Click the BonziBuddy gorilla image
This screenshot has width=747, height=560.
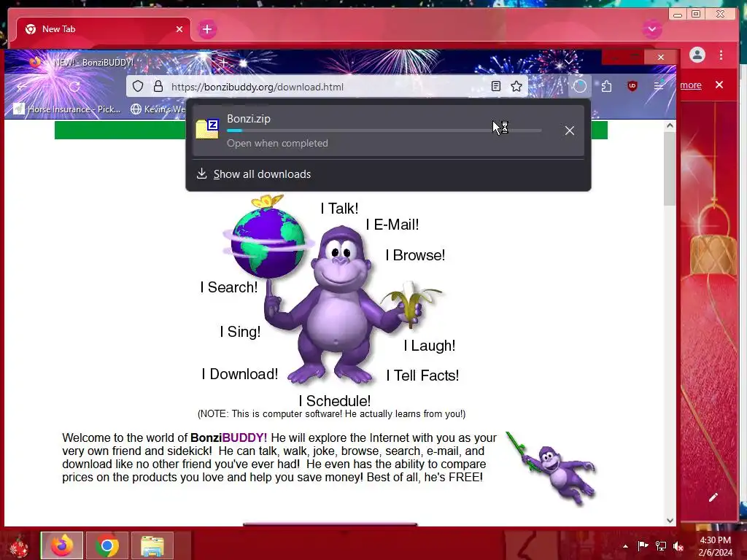point(340,305)
